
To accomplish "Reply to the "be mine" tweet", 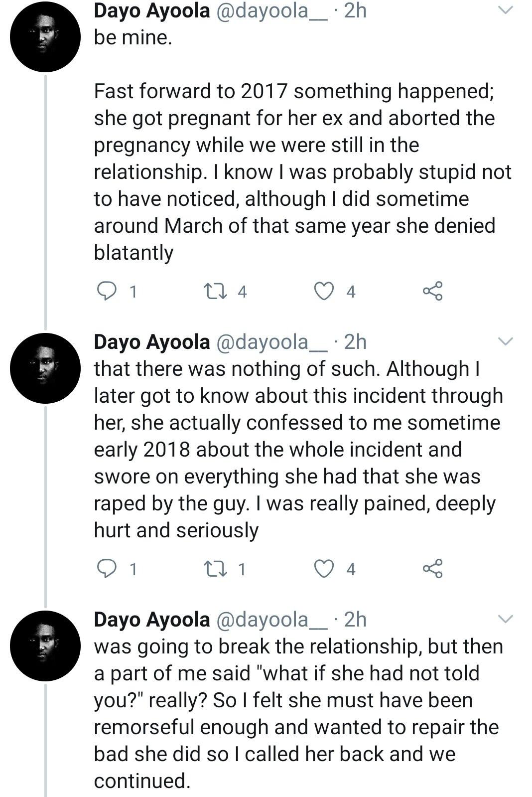I will tap(106, 291).
